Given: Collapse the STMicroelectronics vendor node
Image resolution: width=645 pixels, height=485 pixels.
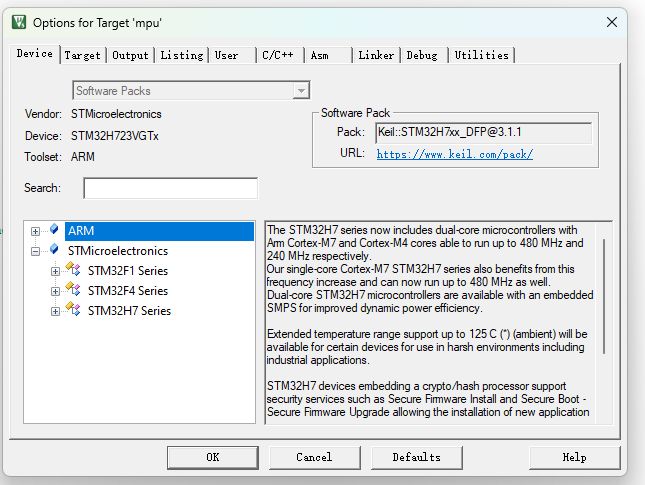Looking at the screenshot, I should click(x=35, y=251).
